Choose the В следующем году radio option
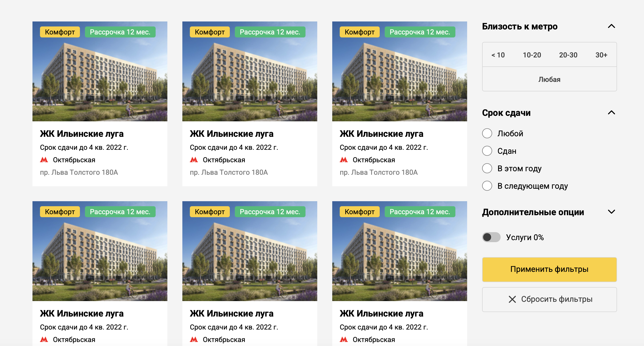 click(487, 186)
